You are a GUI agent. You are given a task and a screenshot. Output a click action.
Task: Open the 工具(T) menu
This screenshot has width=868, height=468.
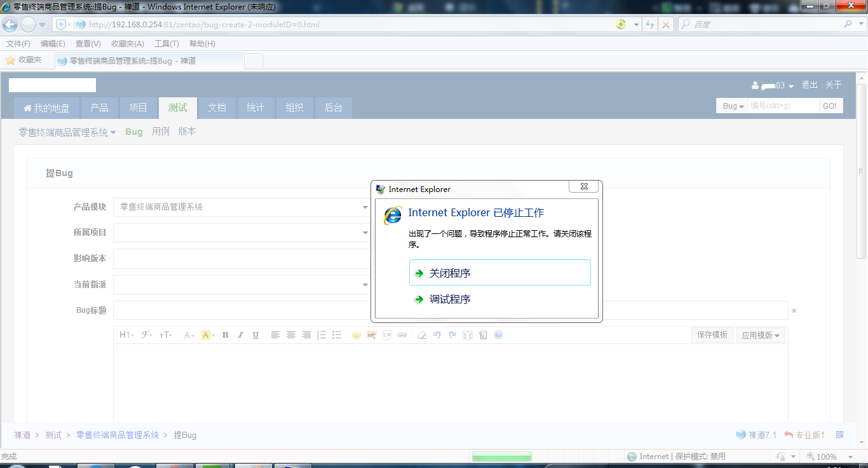167,44
